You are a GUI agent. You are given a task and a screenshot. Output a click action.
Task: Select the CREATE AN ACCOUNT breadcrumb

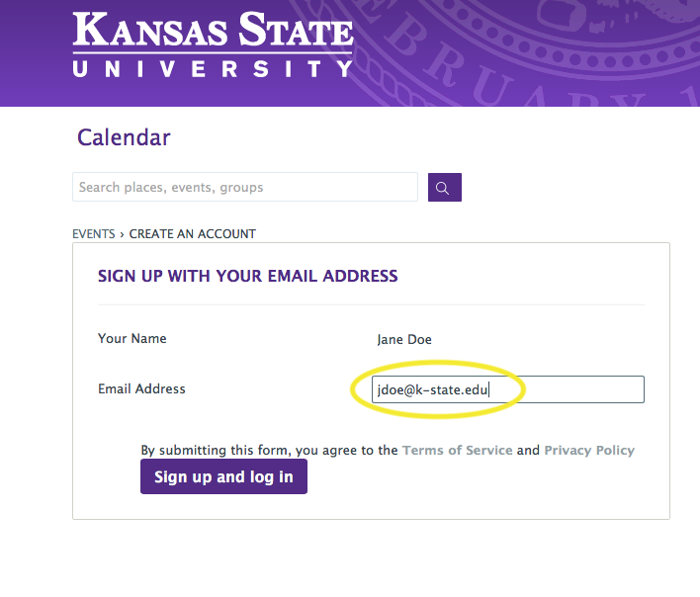pos(193,234)
